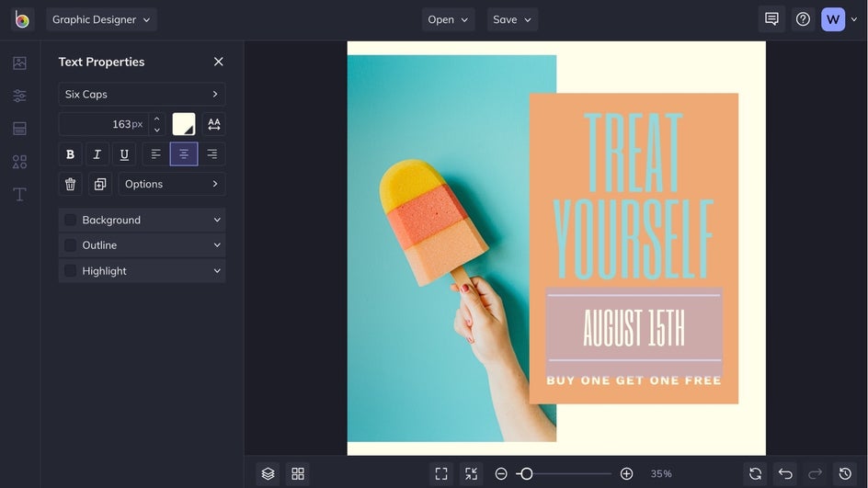Screen dimensions: 868x488
Task: Apply italic formatting to text
Action: 97,154
